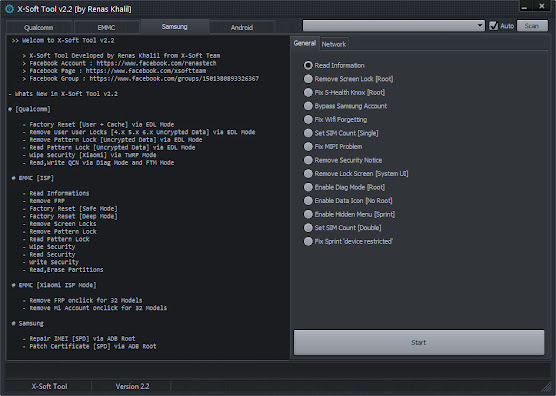
Task: Choose Remove Security Notice
Action: (x=343, y=160)
